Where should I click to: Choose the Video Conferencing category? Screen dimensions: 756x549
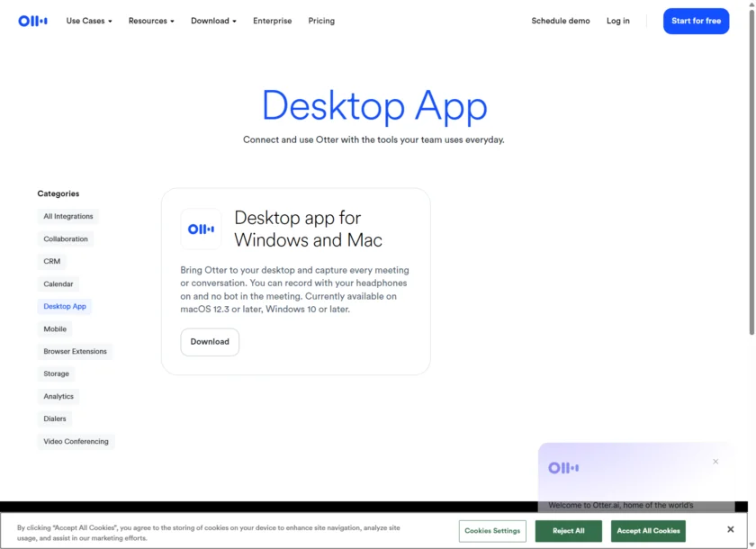[76, 441]
